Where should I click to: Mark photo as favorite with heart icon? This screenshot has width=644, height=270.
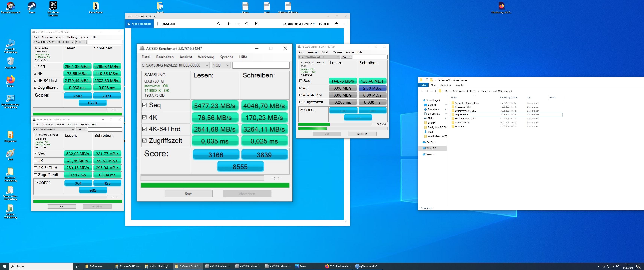238,24
